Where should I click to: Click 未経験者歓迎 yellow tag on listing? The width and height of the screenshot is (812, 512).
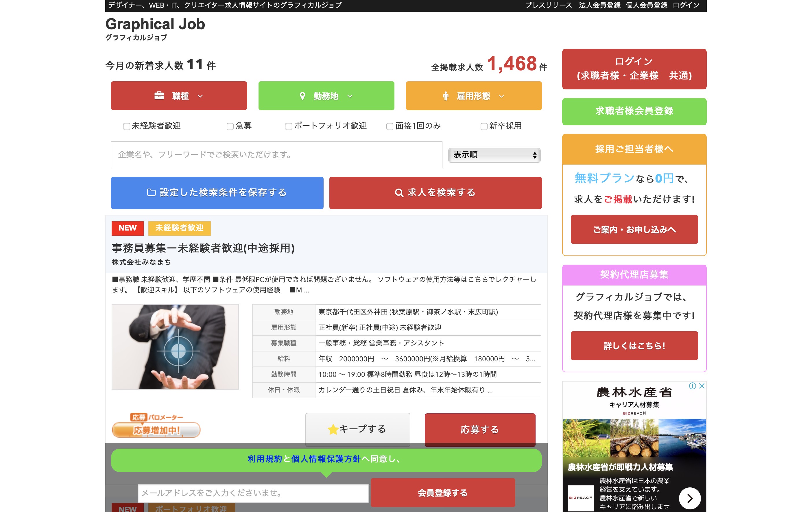tap(179, 228)
